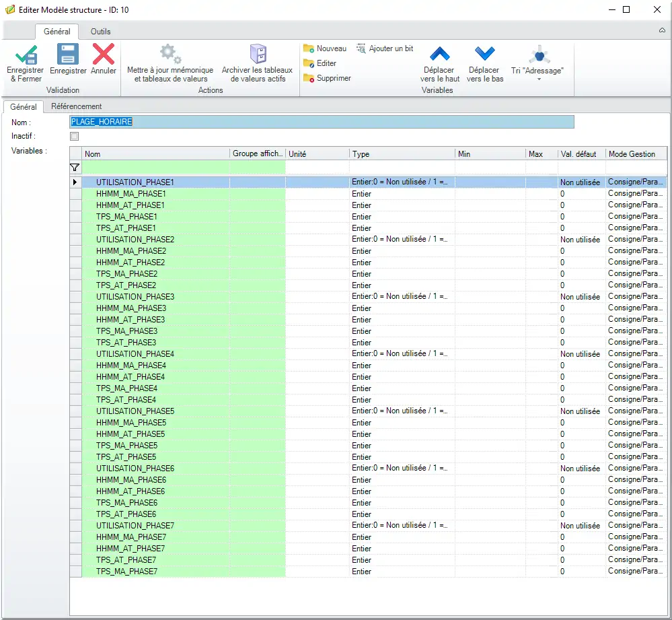Select the TPS_MA_PHASE1 variable

pyautogui.click(x=126, y=217)
